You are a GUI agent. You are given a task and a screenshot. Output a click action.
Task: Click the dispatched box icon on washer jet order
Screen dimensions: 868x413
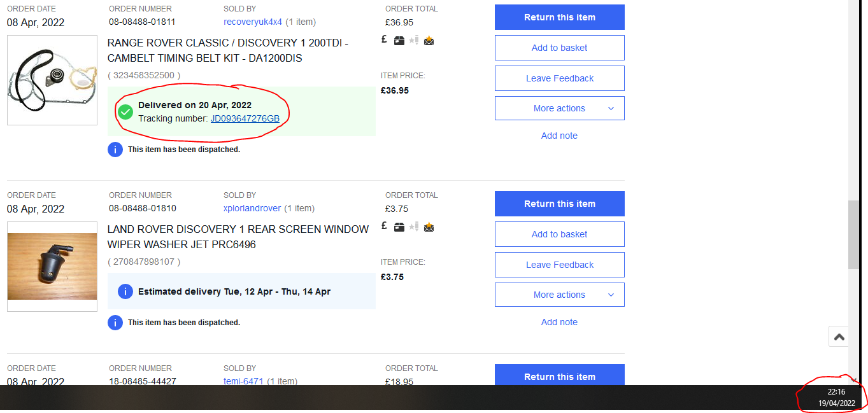[x=399, y=227]
